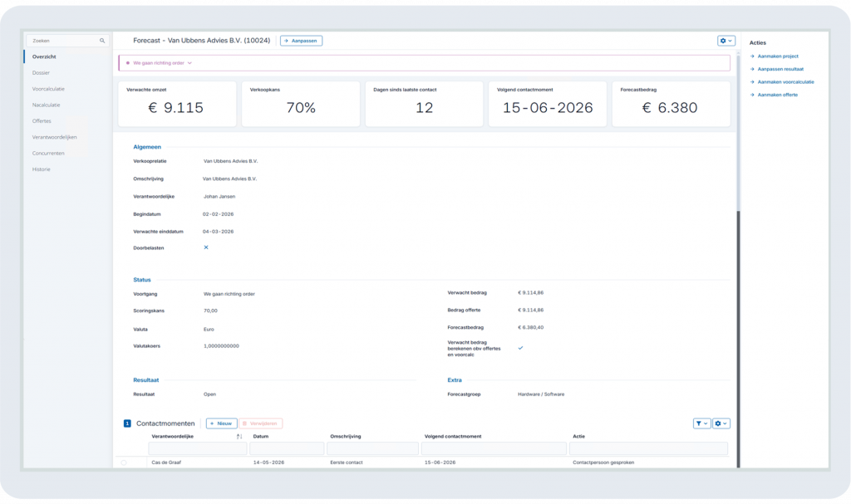Click the 'Hardware / Software' Forecastgroep value
This screenshot has height=504, width=851.
click(x=541, y=394)
